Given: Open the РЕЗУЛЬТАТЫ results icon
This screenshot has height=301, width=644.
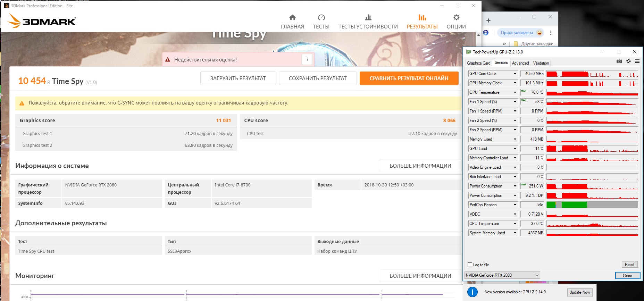Looking at the screenshot, I should [x=422, y=17].
